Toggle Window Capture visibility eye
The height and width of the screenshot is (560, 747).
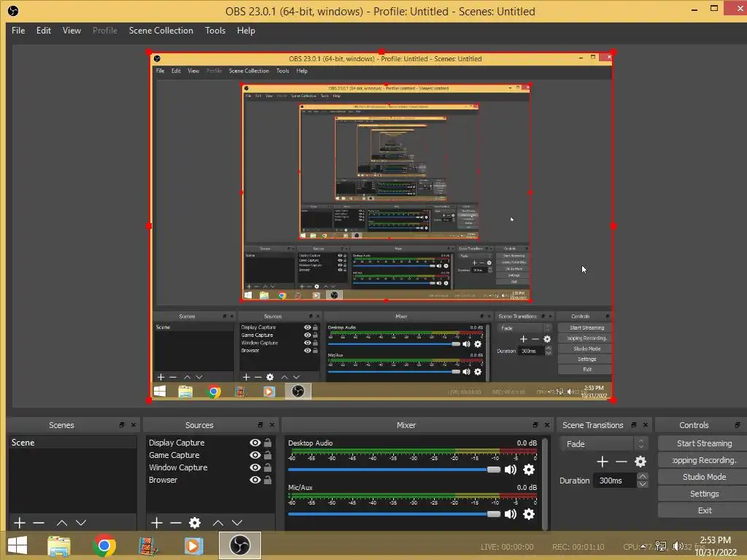coord(255,467)
